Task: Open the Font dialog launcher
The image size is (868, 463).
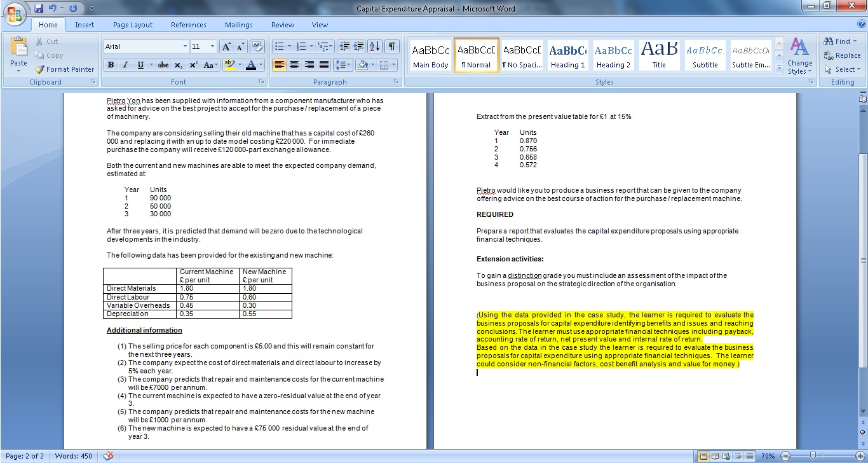Action: point(261,82)
